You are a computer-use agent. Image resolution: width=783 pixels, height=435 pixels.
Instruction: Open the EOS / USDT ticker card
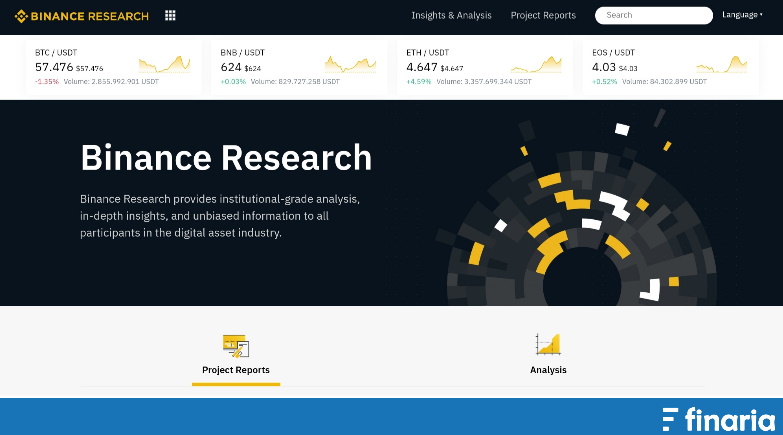[x=671, y=67]
